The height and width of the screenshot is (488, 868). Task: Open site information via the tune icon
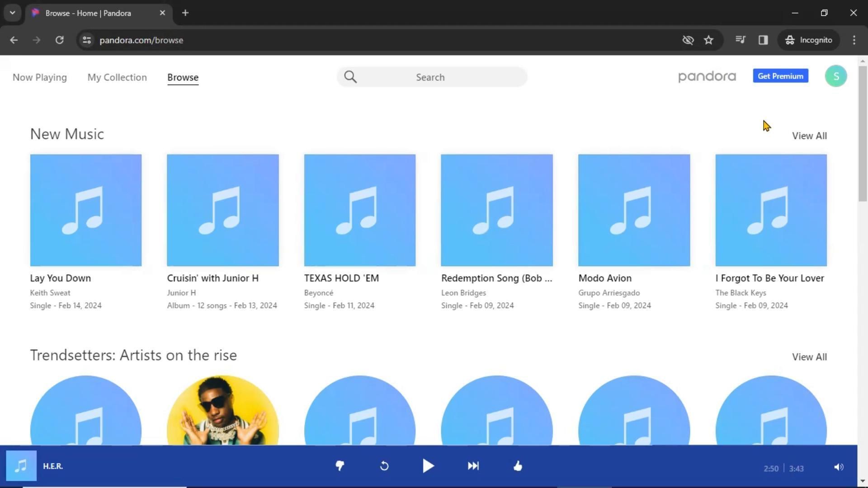point(86,40)
